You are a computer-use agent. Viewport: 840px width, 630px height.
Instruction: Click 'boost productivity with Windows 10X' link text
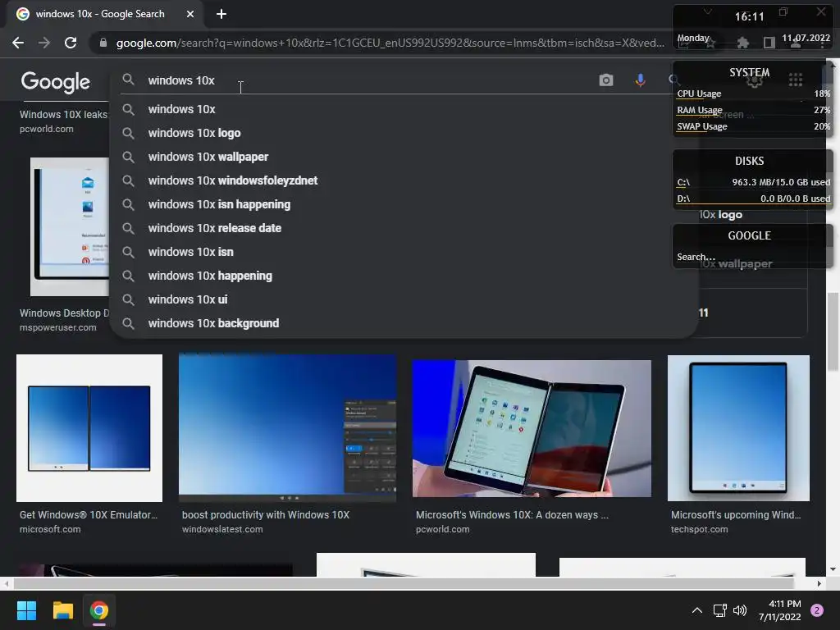click(266, 515)
